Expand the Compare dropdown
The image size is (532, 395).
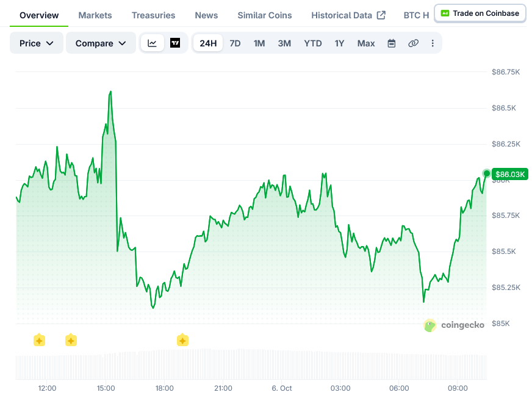point(101,43)
